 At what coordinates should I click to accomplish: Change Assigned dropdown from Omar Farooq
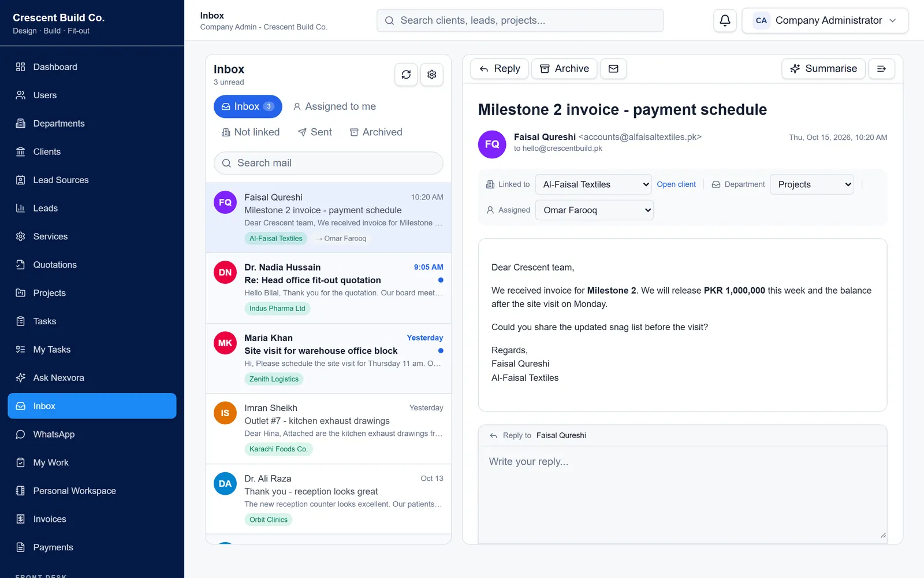594,210
